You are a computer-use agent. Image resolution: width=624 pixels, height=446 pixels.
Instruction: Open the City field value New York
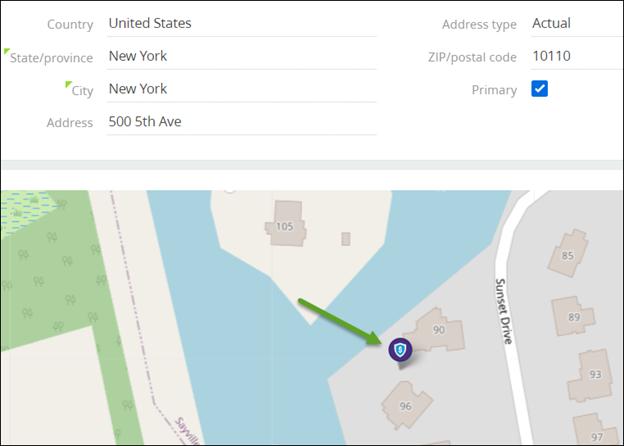(x=240, y=89)
